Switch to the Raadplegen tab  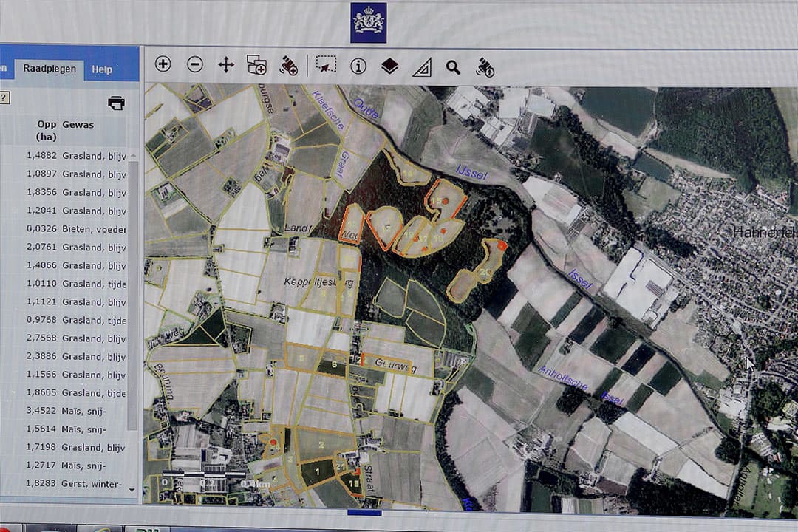(50, 69)
